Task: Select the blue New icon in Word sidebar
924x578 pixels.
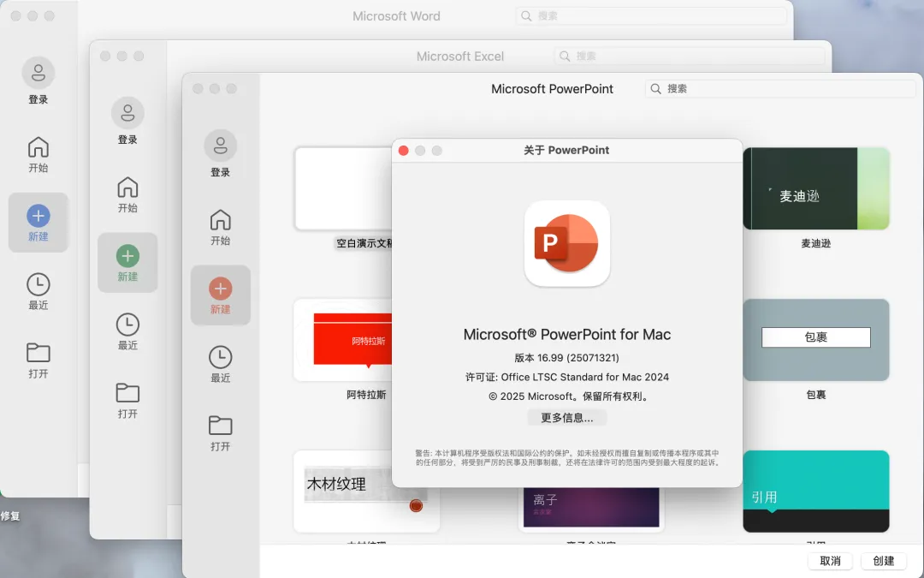Action: pos(38,216)
